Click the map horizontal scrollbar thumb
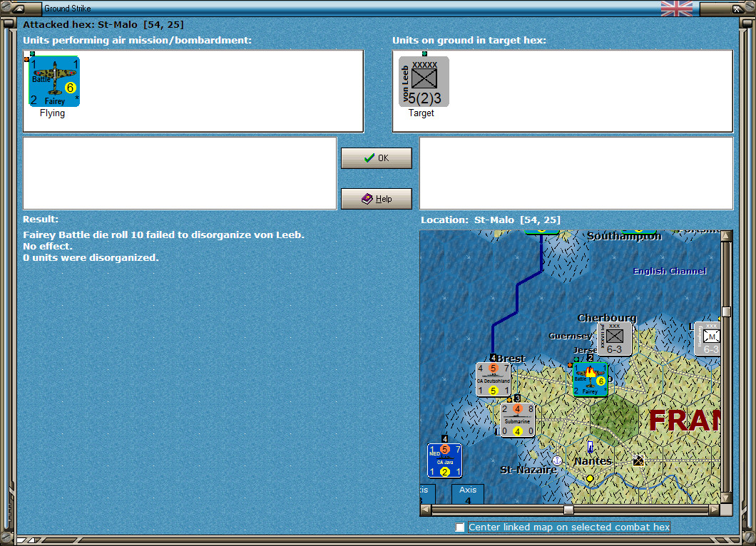The height and width of the screenshot is (546, 756). 568,510
